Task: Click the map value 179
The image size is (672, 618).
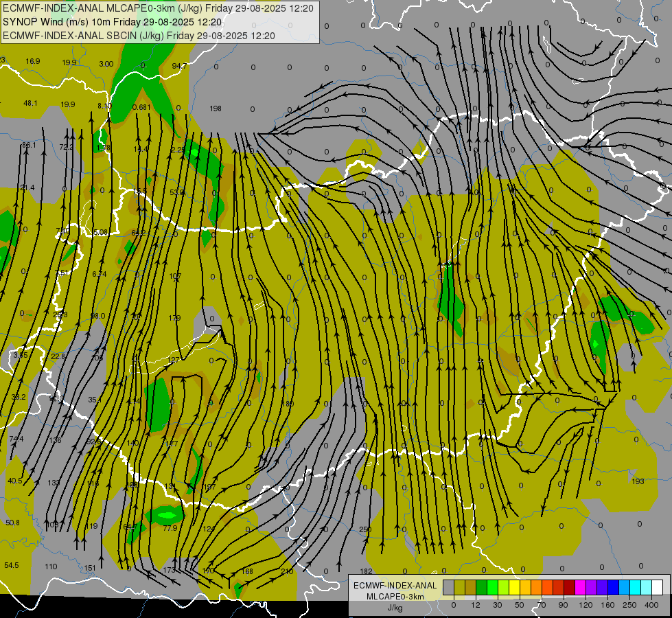Action: tap(174, 318)
